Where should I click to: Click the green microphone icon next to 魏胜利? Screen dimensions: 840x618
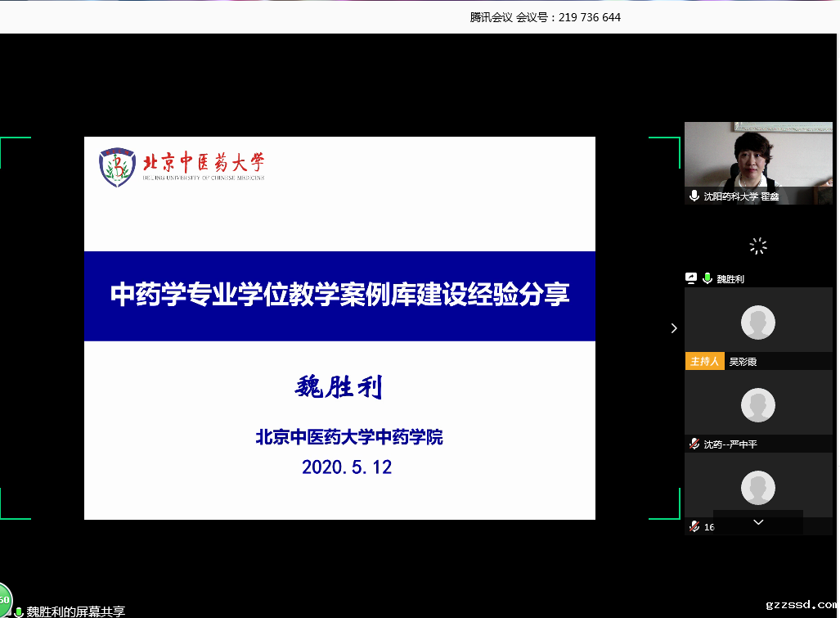tap(707, 279)
